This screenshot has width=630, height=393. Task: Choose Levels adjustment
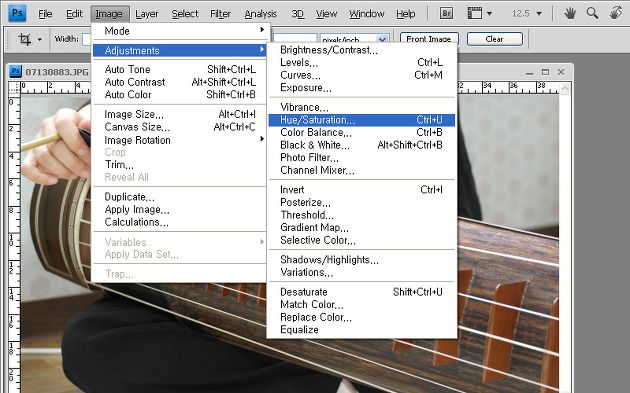362,62
